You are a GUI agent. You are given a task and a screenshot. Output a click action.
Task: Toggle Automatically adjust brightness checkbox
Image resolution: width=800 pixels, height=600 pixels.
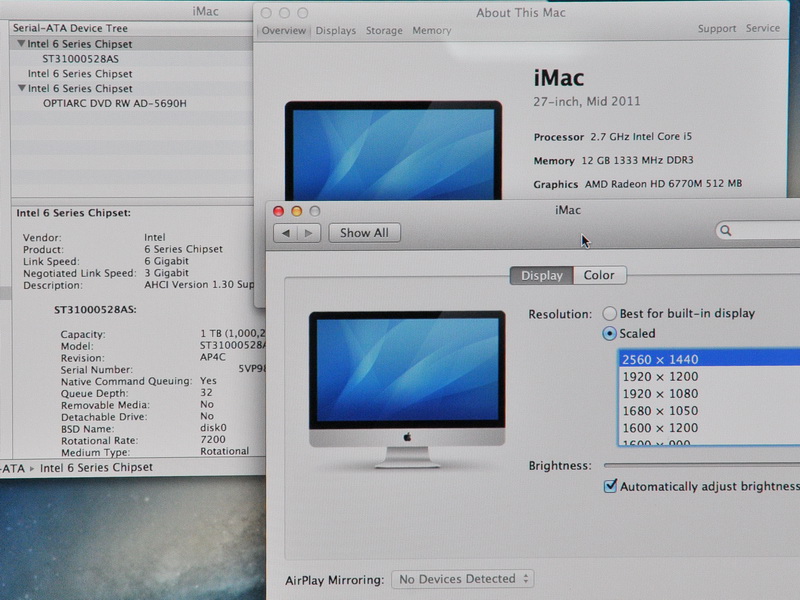(x=610, y=486)
